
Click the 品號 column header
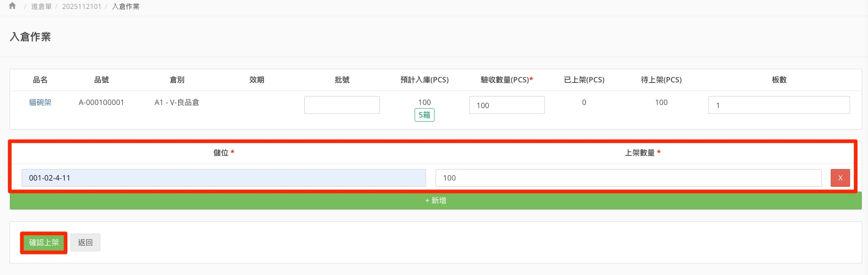point(101,80)
